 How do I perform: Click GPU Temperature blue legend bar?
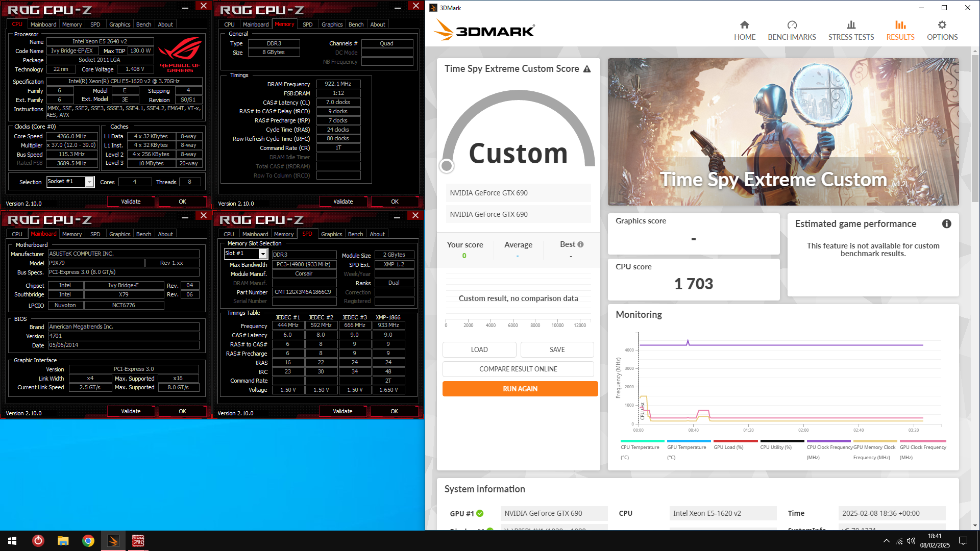pos(689,441)
